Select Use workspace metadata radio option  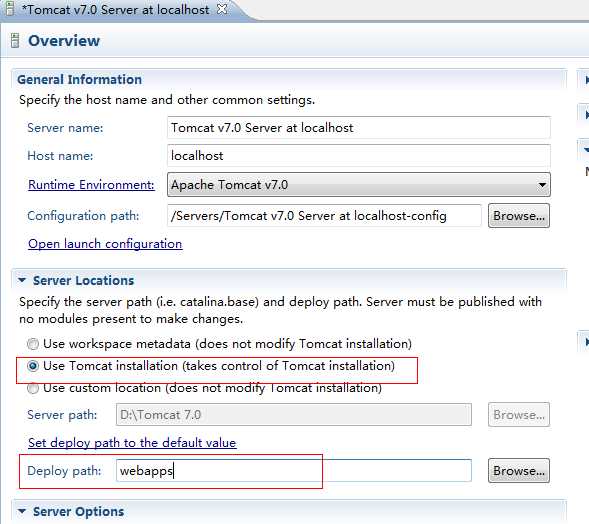[x=33, y=344]
